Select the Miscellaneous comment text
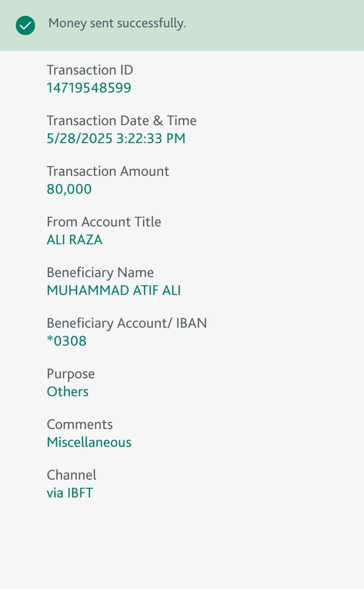364x589 pixels. (89, 442)
